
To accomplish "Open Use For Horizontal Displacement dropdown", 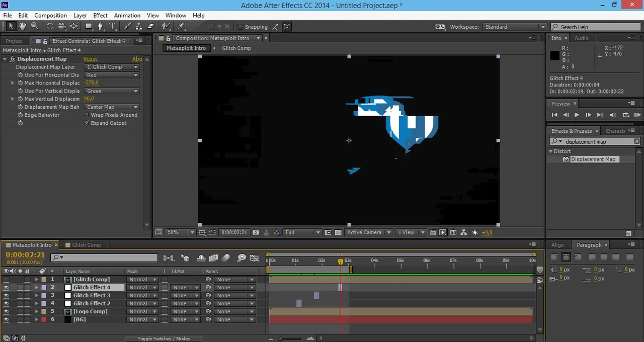I will [x=112, y=75].
